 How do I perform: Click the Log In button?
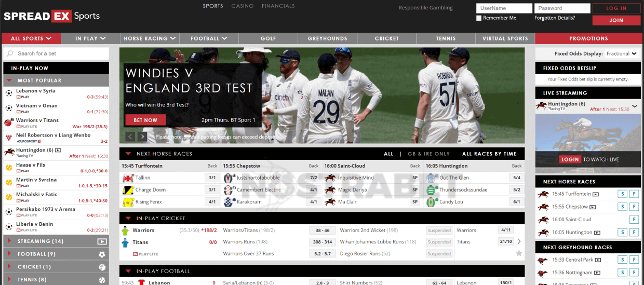(616, 8)
